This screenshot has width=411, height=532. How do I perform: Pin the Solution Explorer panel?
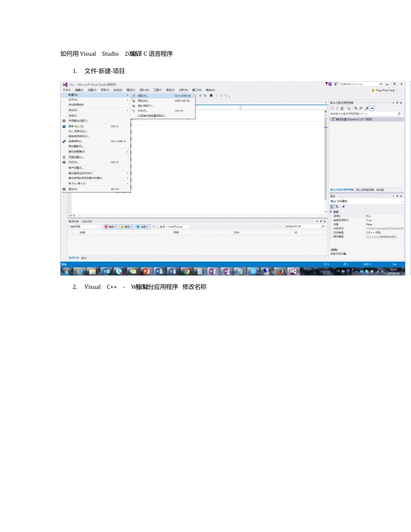point(397,103)
